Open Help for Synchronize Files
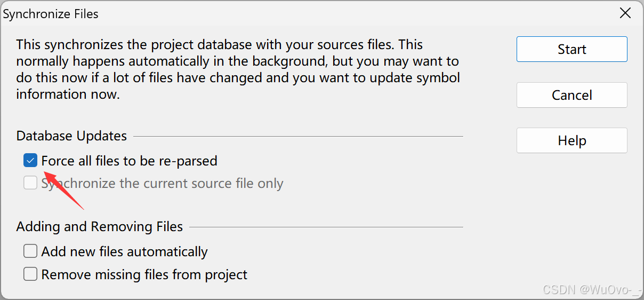The image size is (644, 300). 571,140
